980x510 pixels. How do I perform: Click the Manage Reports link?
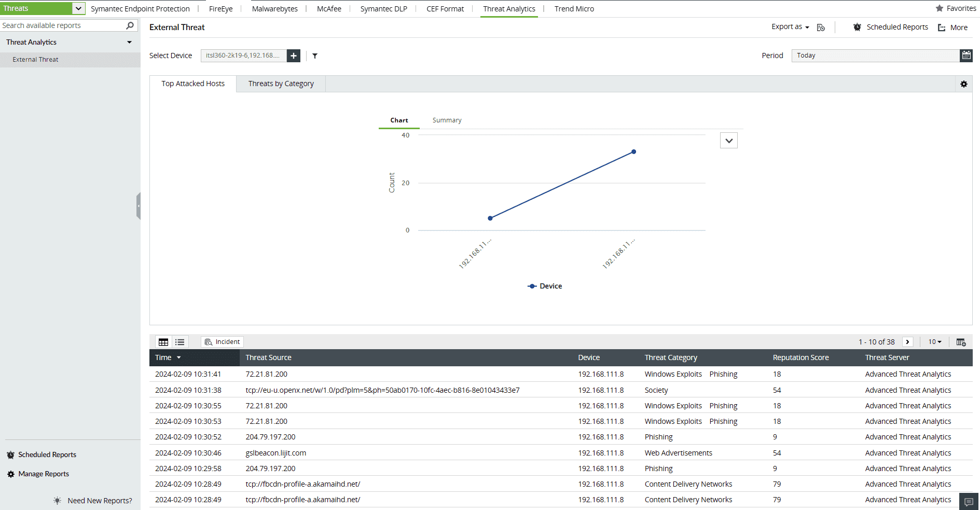pyautogui.click(x=43, y=474)
